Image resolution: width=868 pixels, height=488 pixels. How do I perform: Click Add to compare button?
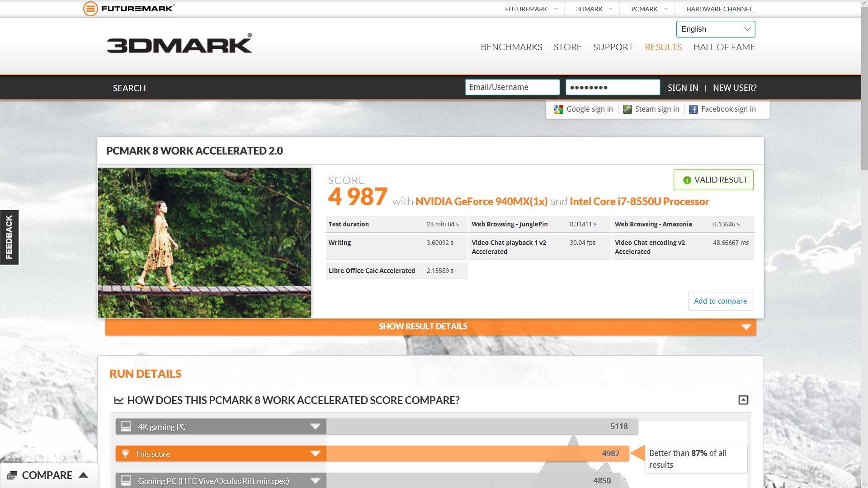tap(720, 301)
